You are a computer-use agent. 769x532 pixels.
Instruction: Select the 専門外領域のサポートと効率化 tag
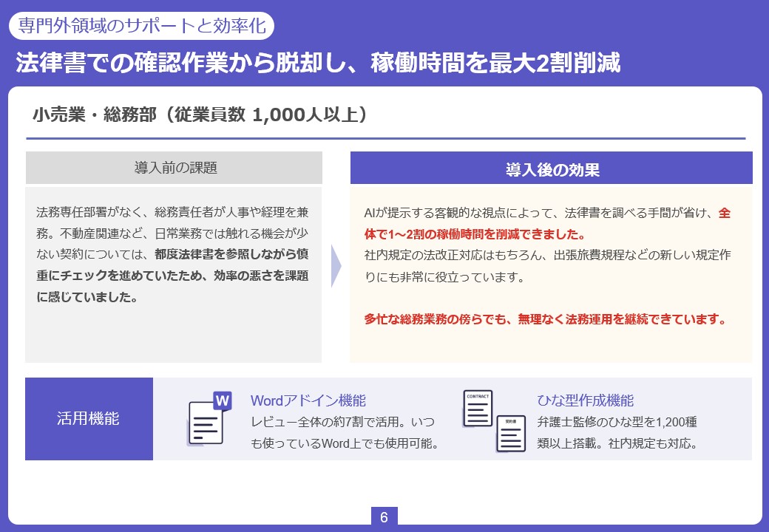(x=142, y=26)
